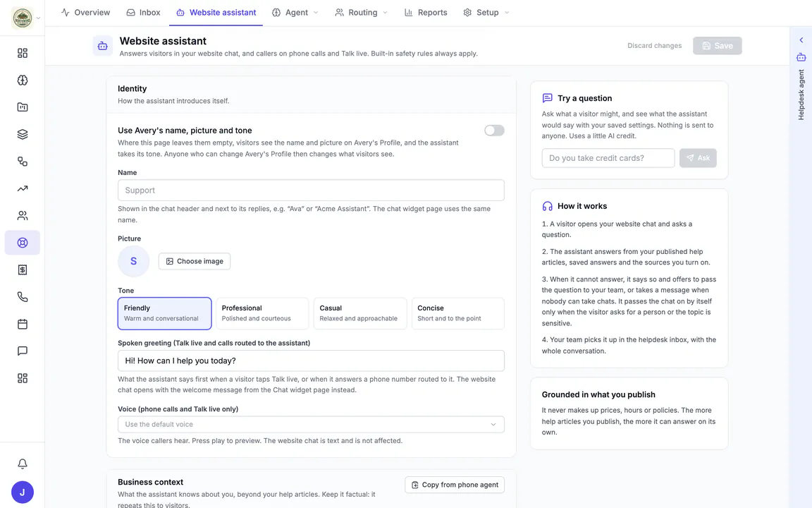Open the dollar receipt icon in the sidebar
The image size is (812, 508).
pyautogui.click(x=23, y=270)
